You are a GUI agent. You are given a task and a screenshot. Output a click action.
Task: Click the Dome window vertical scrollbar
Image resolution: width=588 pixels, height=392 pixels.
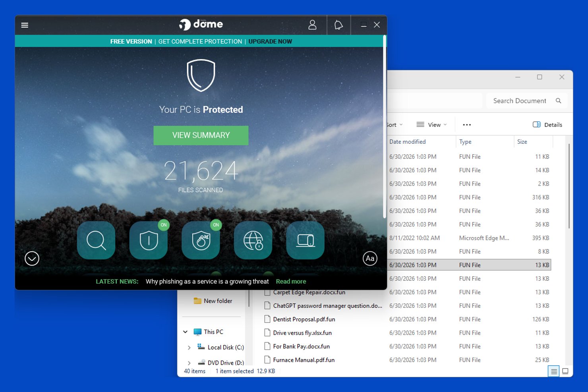pos(385,127)
